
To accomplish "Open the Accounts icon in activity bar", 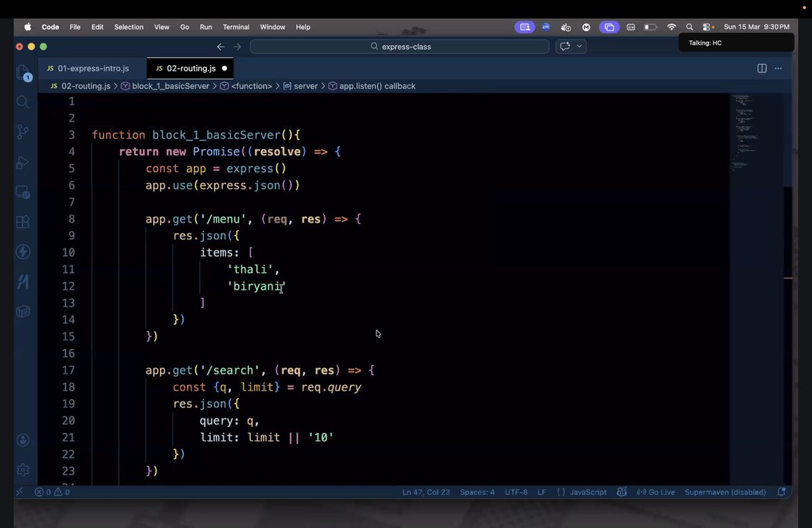I will point(23,440).
